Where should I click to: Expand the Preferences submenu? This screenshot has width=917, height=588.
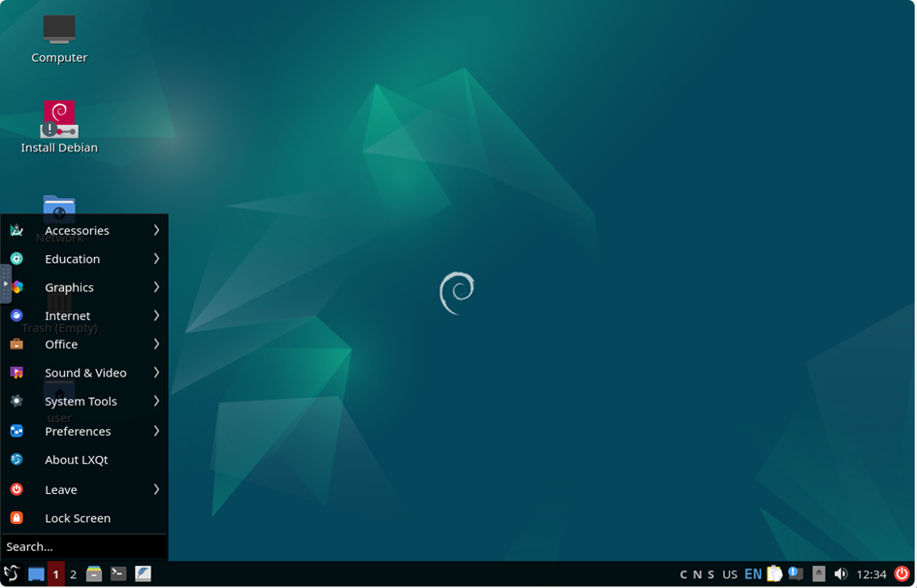tap(84, 432)
